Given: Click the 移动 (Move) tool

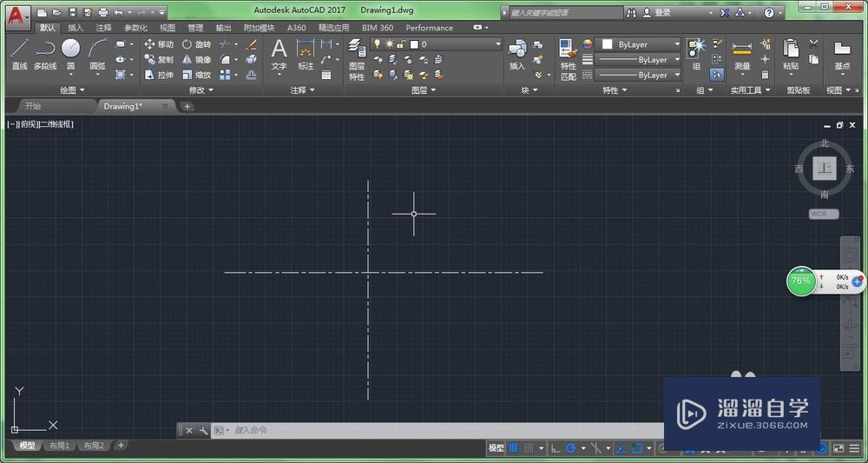Looking at the screenshot, I should (x=159, y=44).
